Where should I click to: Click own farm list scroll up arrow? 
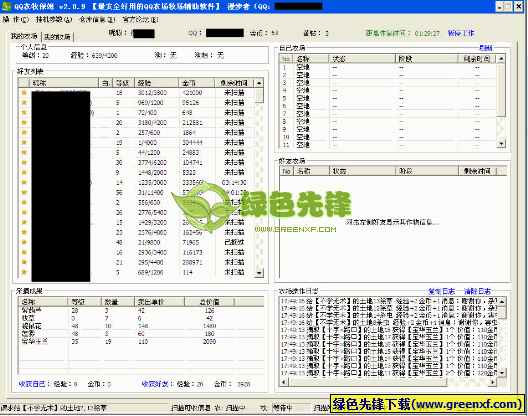(x=501, y=59)
